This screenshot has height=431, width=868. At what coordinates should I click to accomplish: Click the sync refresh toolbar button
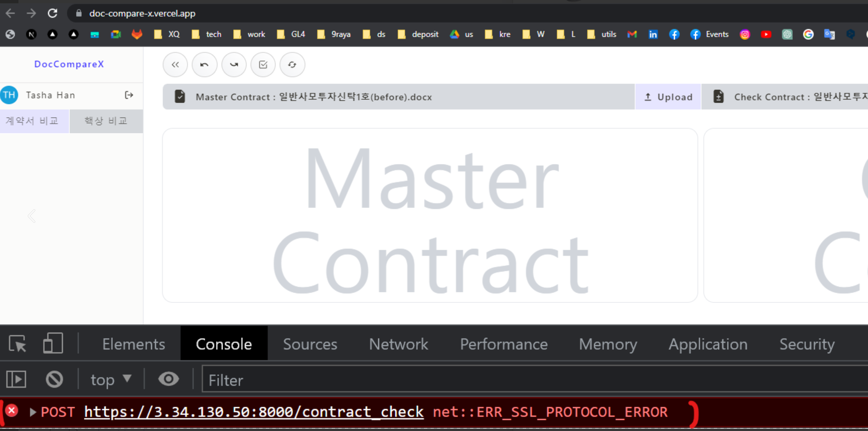293,65
